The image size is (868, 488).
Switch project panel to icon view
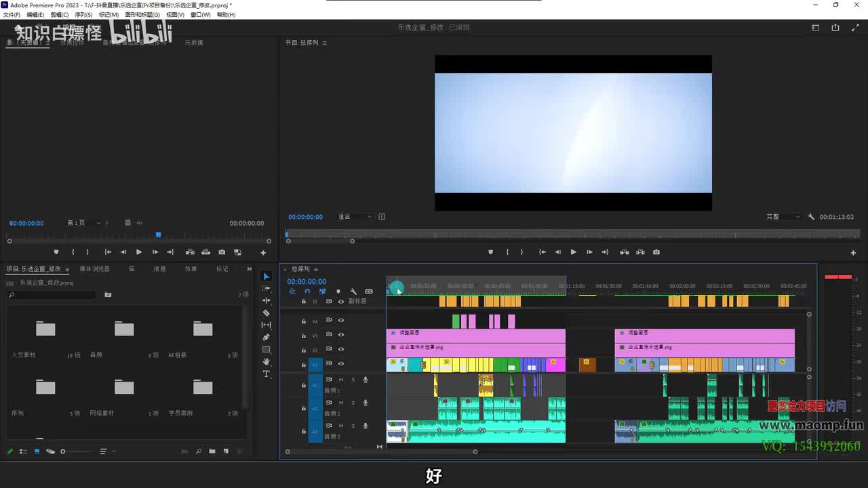click(x=37, y=451)
